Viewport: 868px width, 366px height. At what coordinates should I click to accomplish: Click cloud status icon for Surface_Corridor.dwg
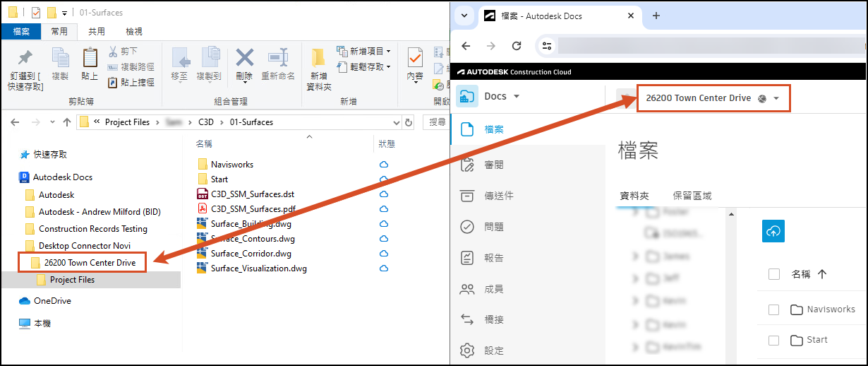[x=384, y=254]
